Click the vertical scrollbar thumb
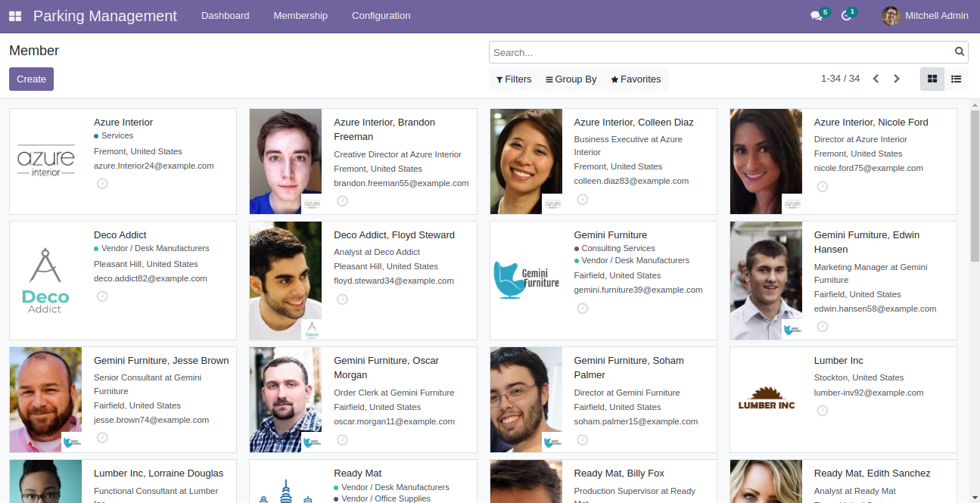980x503 pixels. pos(975,185)
